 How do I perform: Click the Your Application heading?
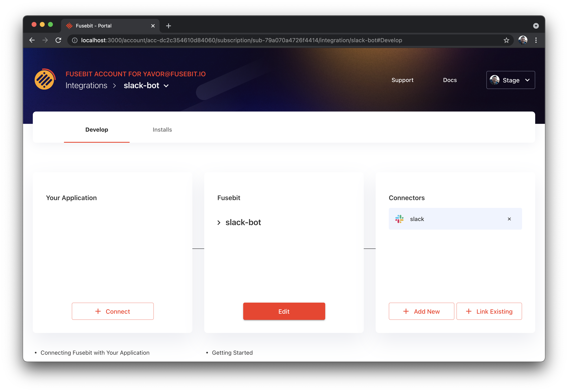point(71,198)
